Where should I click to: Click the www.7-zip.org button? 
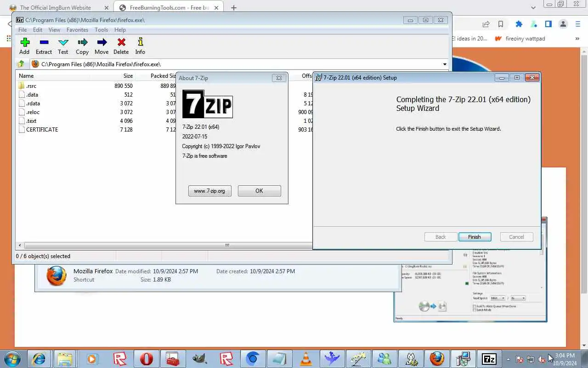tap(209, 191)
